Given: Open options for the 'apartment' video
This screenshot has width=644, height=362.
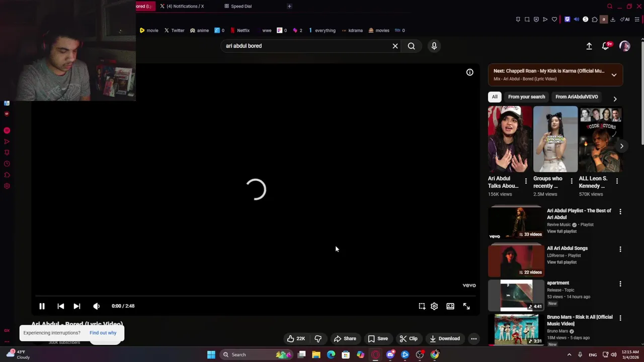Looking at the screenshot, I should pyautogui.click(x=620, y=284).
